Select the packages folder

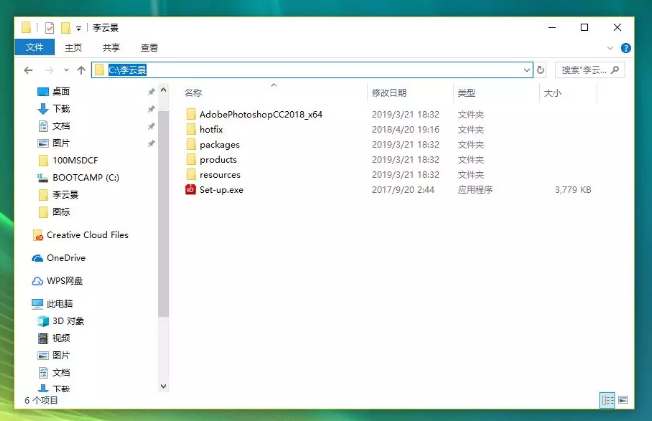pos(219,145)
